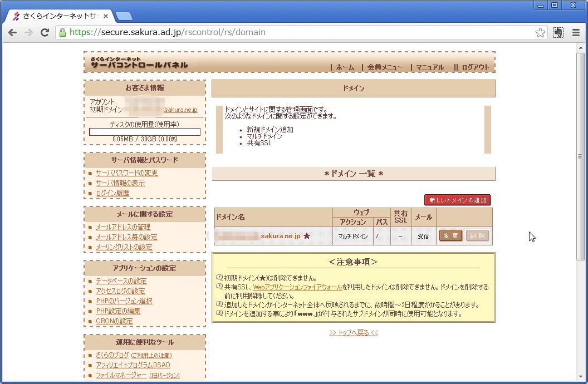Viewport: 588px width, 384px height.
Task: Open ご利用上の注意 link
Action: pos(151,355)
